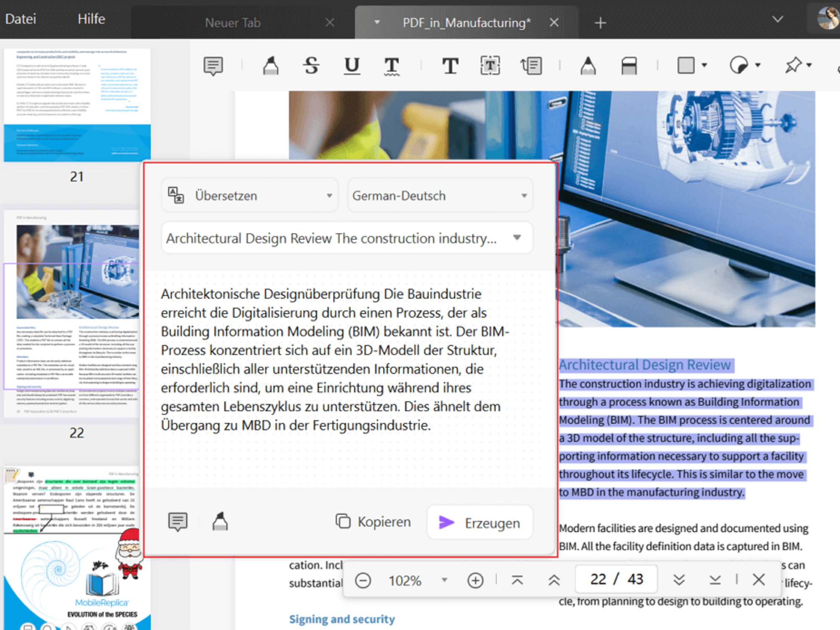Open the Datei menu
The width and height of the screenshot is (840, 630).
[21, 19]
